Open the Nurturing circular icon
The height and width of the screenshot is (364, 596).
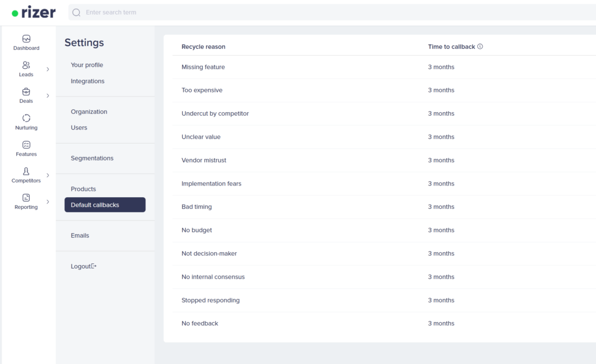point(26,118)
